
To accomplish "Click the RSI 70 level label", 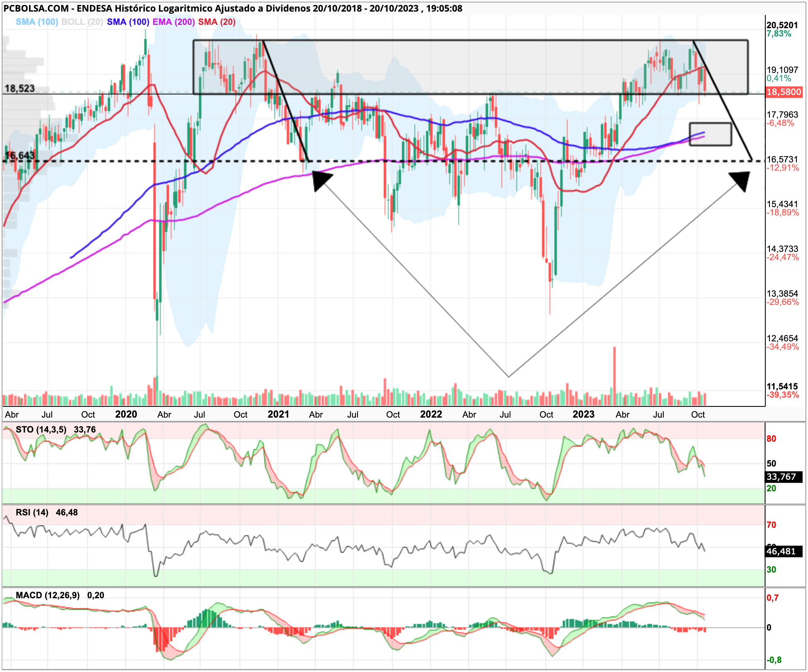I will click(x=771, y=525).
